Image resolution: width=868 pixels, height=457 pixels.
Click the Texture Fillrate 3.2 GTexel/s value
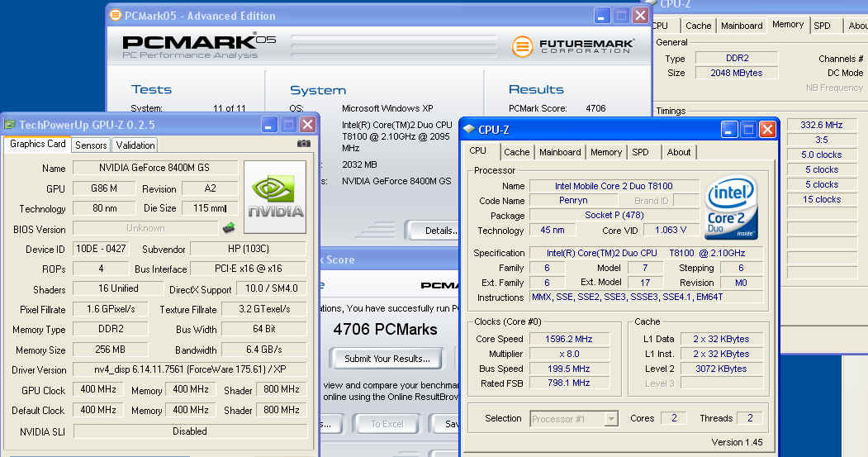point(264,309)
